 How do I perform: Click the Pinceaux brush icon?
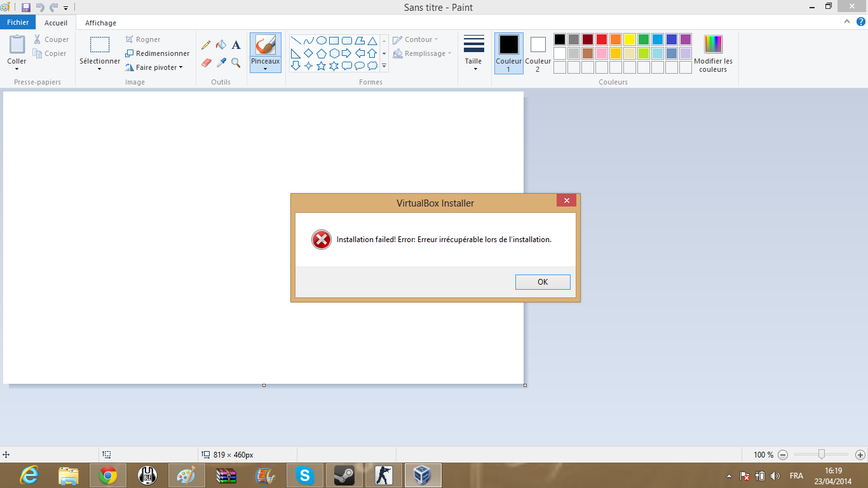click(265, 45)
